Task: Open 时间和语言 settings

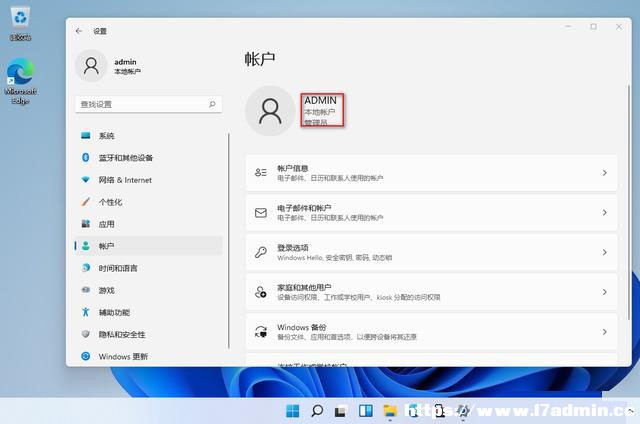Action: click(x=149, y=268)
